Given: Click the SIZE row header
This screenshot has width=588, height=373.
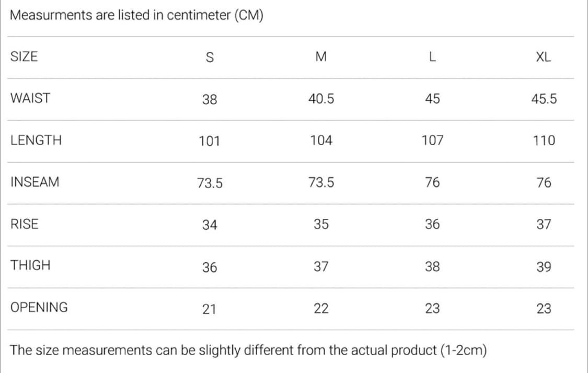Looking at the screenshot, I should pos(24,56).
